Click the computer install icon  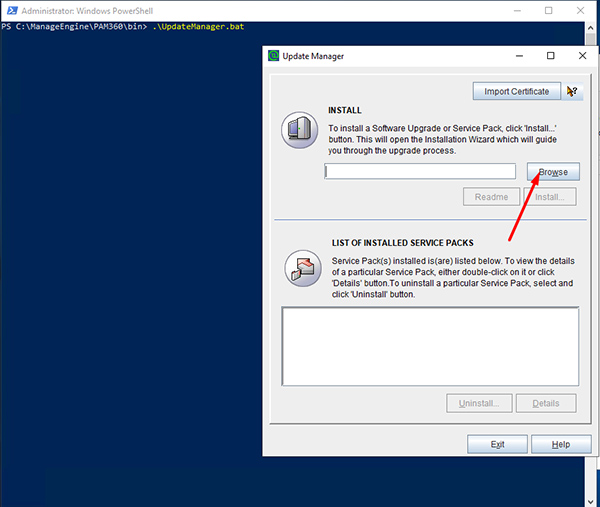click(300, 130)
